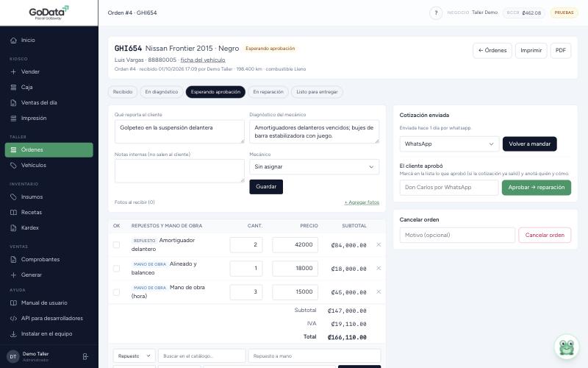Click the Ventas del día document icon
Viewport: 588px width, 368px height.
pos(13,102)
